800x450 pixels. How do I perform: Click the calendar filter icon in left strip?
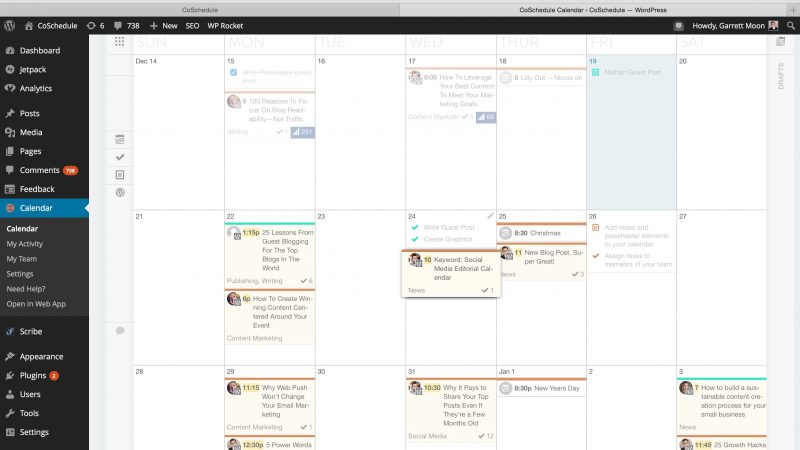tap(120, 139)
